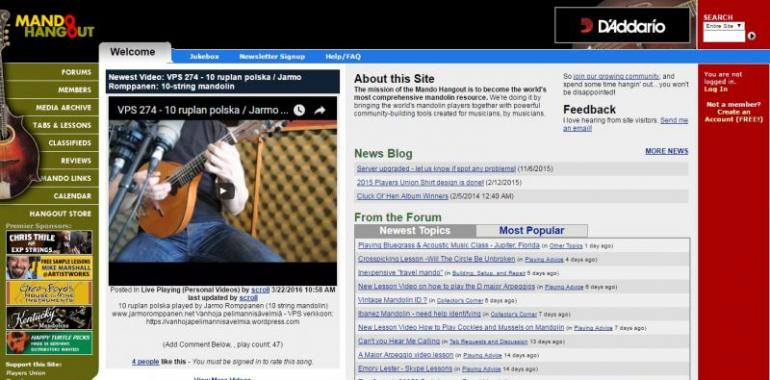Screen dimensions: 770x380
Task: Open Mando Links from the sidebar
Action: 66,178
